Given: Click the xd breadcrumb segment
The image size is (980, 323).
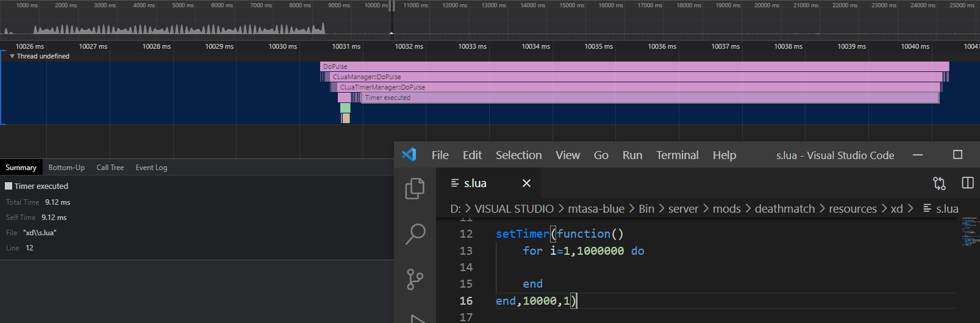Looking at the screenshot, I should [896, 208].
